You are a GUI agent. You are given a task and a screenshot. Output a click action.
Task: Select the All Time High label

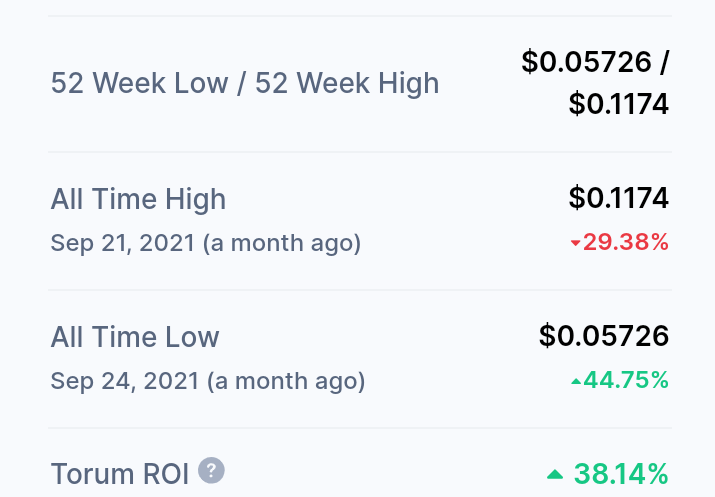tap(138, 199)
